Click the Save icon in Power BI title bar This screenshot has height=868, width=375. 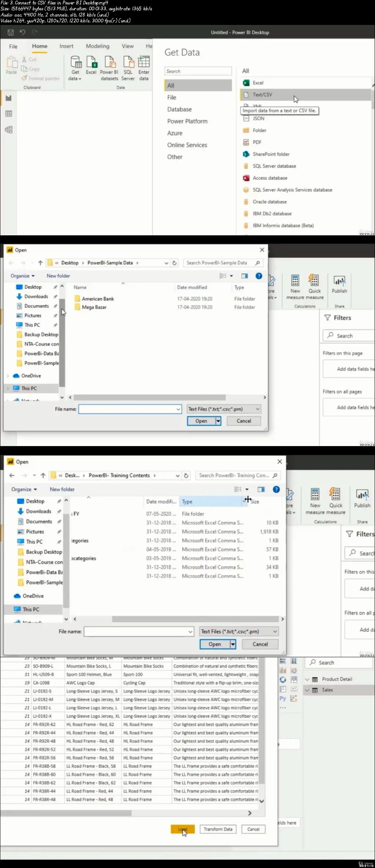pyautogui.click(x=11, y=32)
